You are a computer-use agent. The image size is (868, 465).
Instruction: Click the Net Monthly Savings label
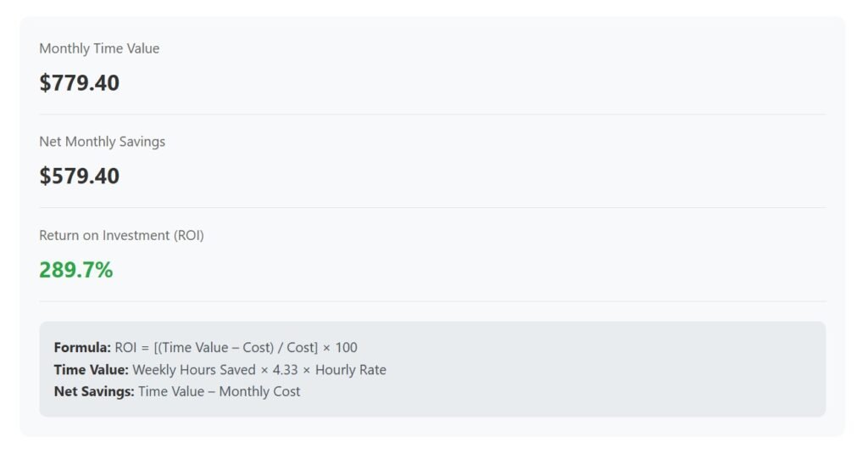tap(102, 142)
